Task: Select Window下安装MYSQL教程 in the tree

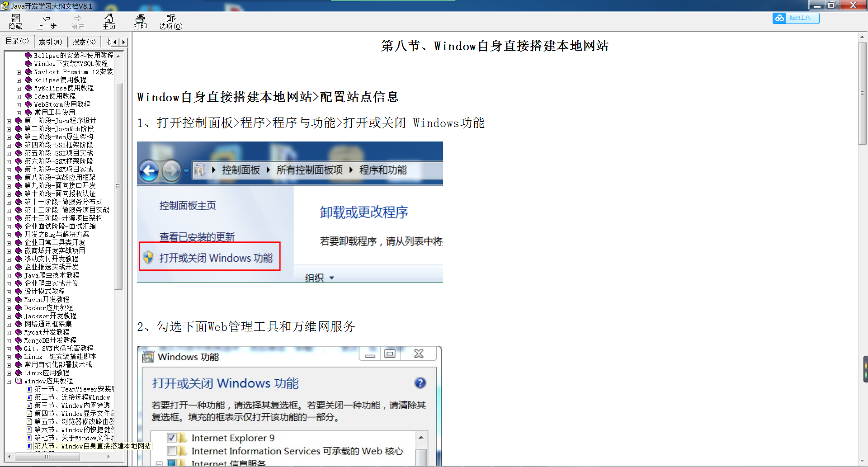Action: 71,64
